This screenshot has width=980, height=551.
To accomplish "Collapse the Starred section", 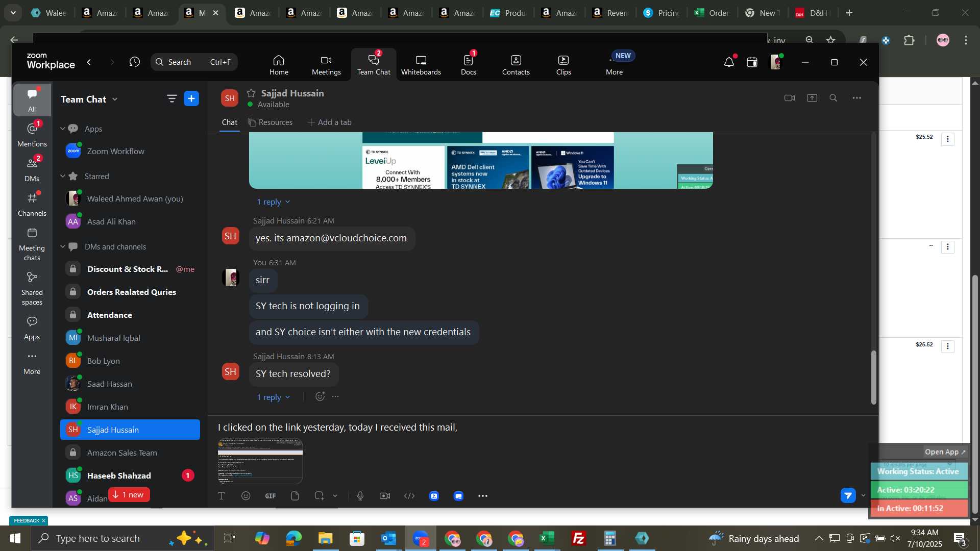I will pyautogui.click(x=63, y=176).
